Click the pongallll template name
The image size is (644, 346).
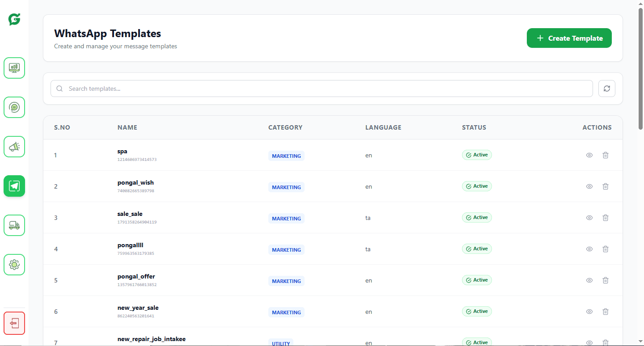[130, 245]
